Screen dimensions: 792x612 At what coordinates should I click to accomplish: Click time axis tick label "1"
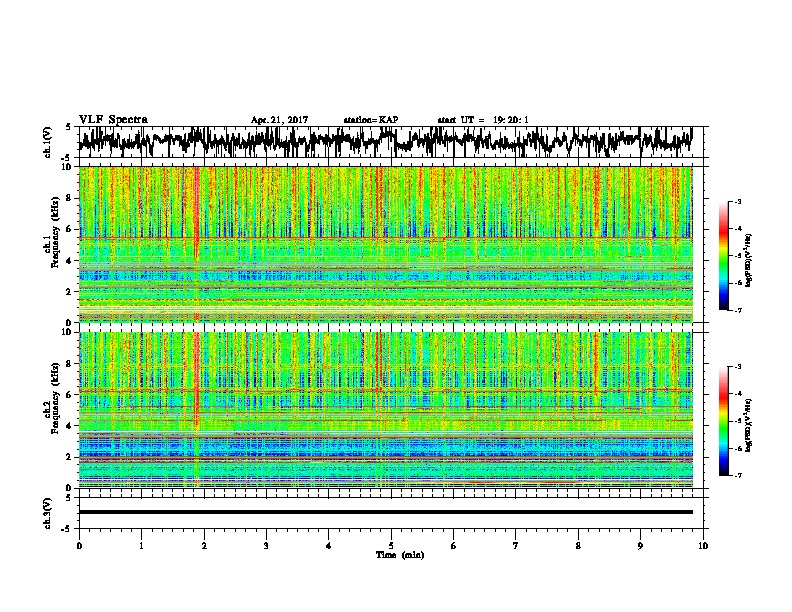(141, 545)
